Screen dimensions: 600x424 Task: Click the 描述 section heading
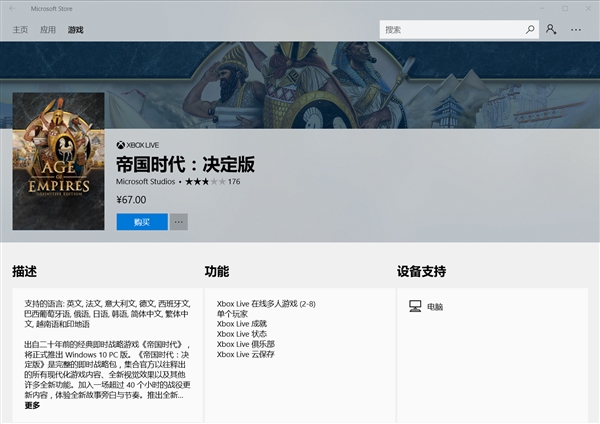[24, 271]
